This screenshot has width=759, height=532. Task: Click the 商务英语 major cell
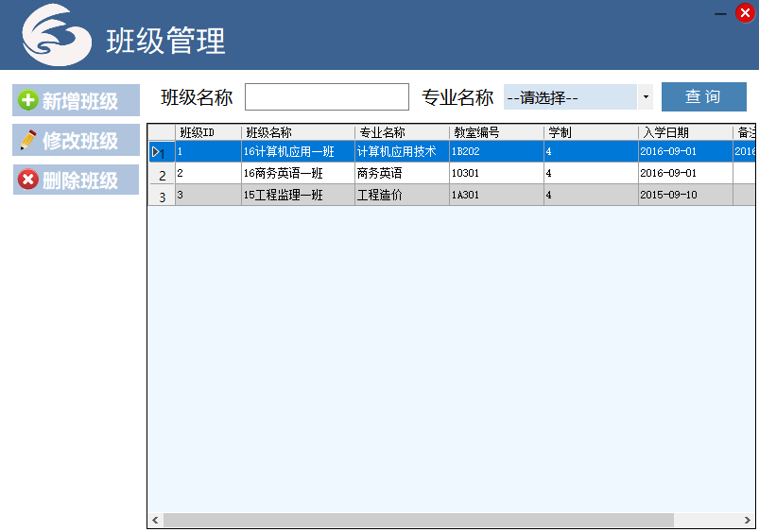pos(402,173)
